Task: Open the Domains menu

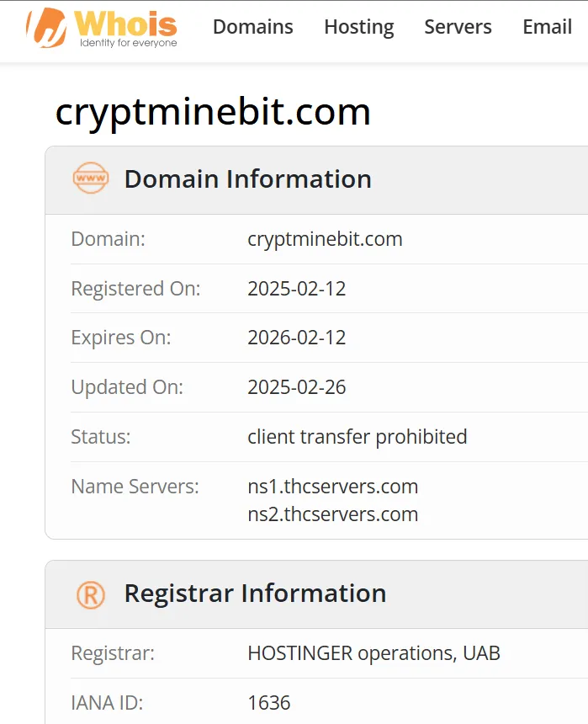Action: click(252, 27)
